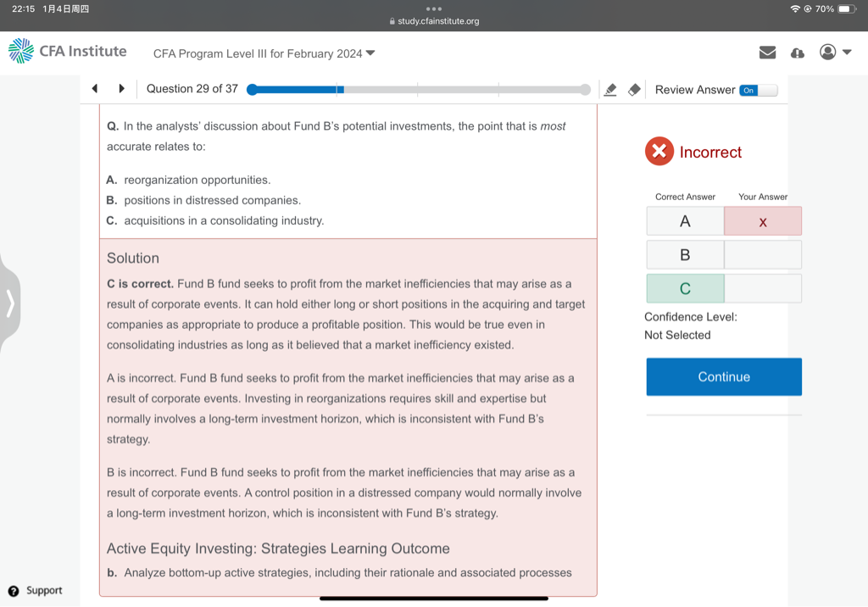Click the question progress bar handle
This screenshot has width=868, height=607.
[252, 89]
